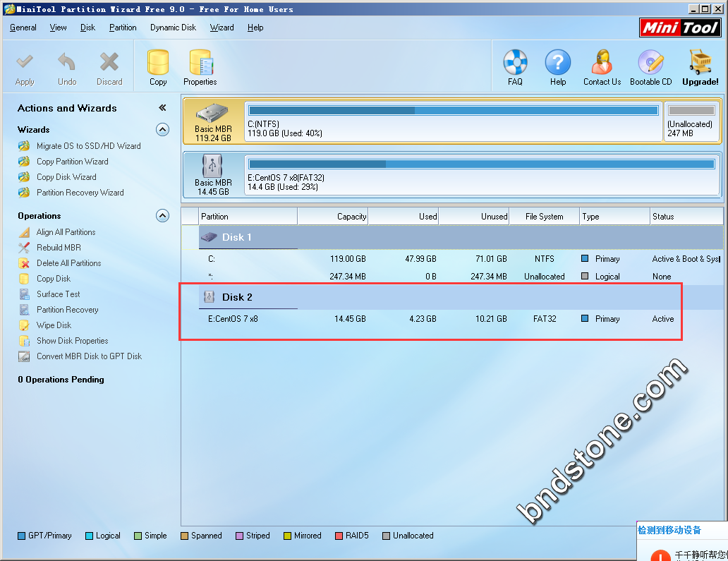Click the 0 Operations Pending label
Image resolution: width=728 pixels, height=561 pixels.
coord(61,380)
